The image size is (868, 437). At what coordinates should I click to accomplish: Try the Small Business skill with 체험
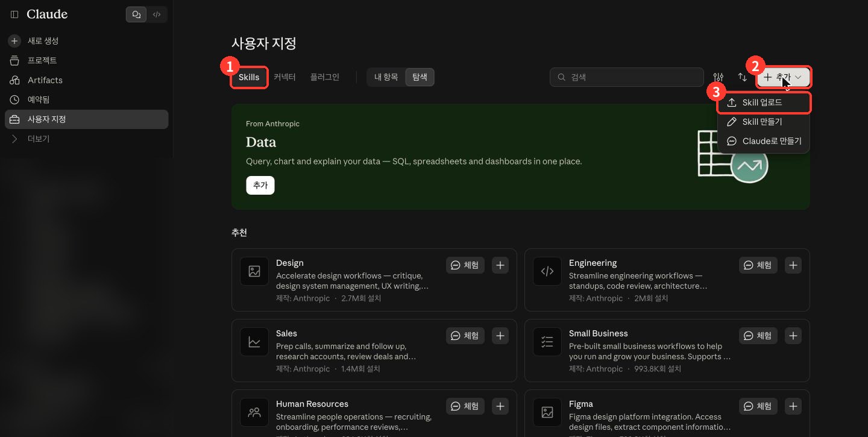click(x=758, y=336)
